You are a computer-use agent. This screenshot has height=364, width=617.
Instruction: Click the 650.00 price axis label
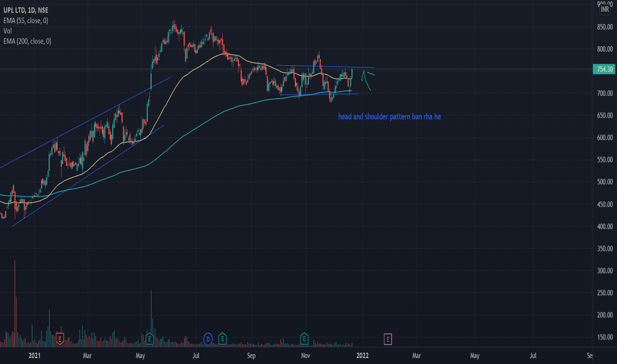605,115
